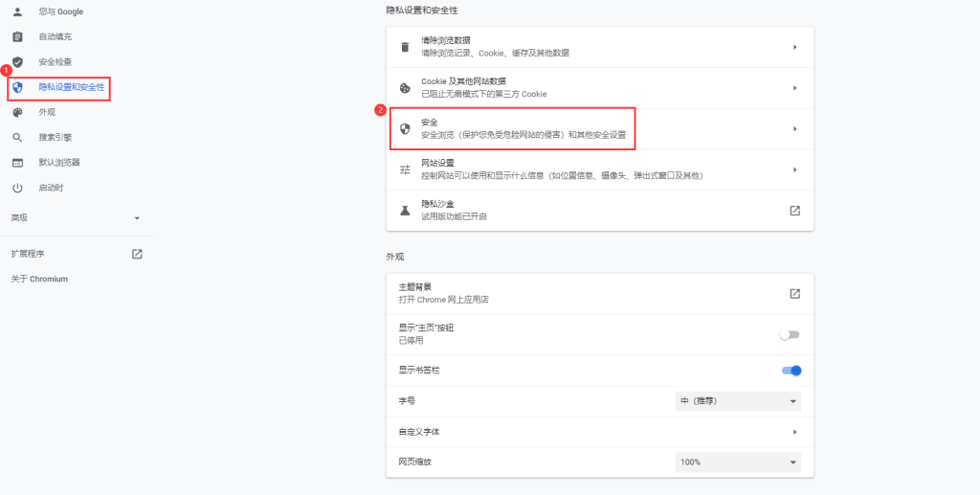Click the sliders icon next to 网站设置
The height and width of the screenshot is (495, 980).
point(405,169)
